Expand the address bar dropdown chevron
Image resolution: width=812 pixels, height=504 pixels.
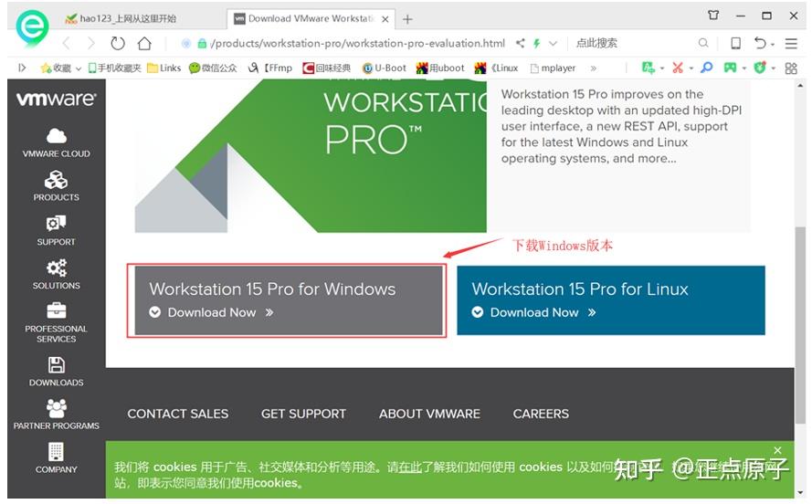click(554, 44)
